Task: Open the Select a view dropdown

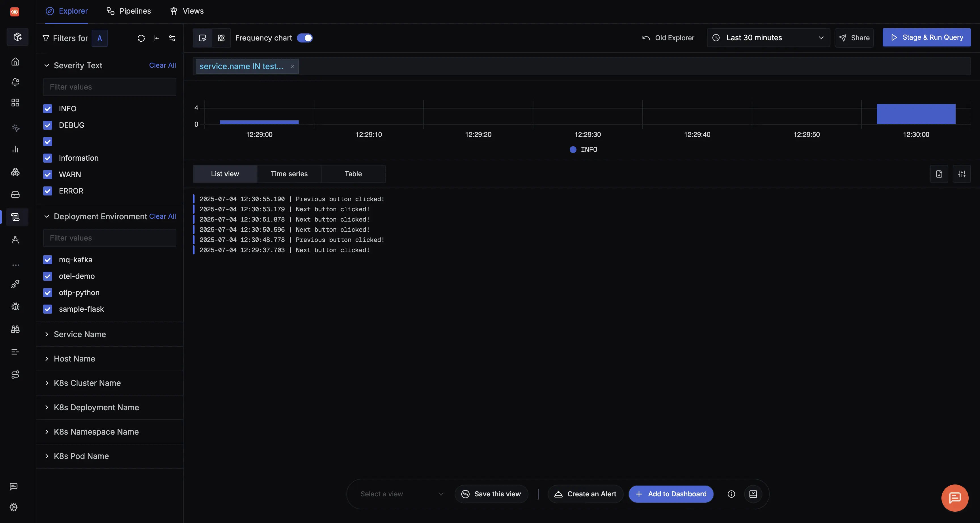Action: click(x=402, y=494)
